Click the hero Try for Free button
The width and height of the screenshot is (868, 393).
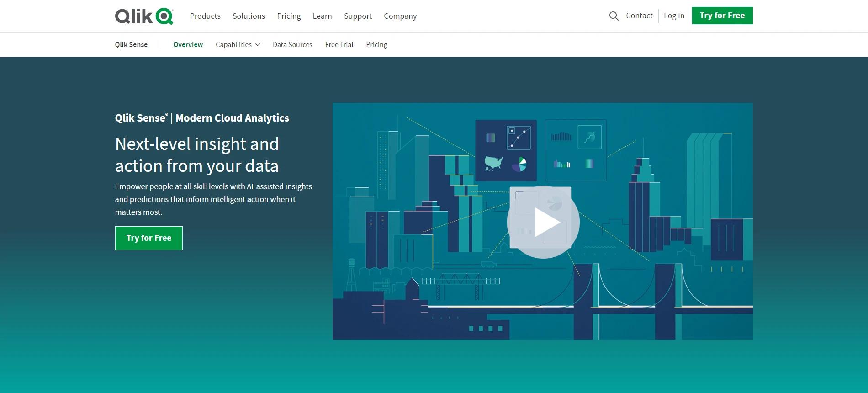tap(149, 238)
